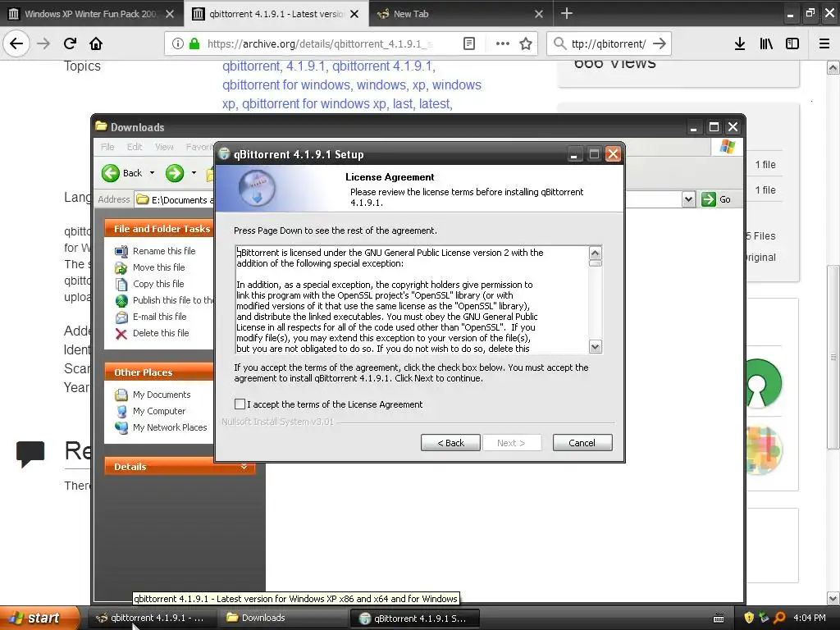
Task: Expand Back history dropdown in Downloads window
Action: (152, 172)
